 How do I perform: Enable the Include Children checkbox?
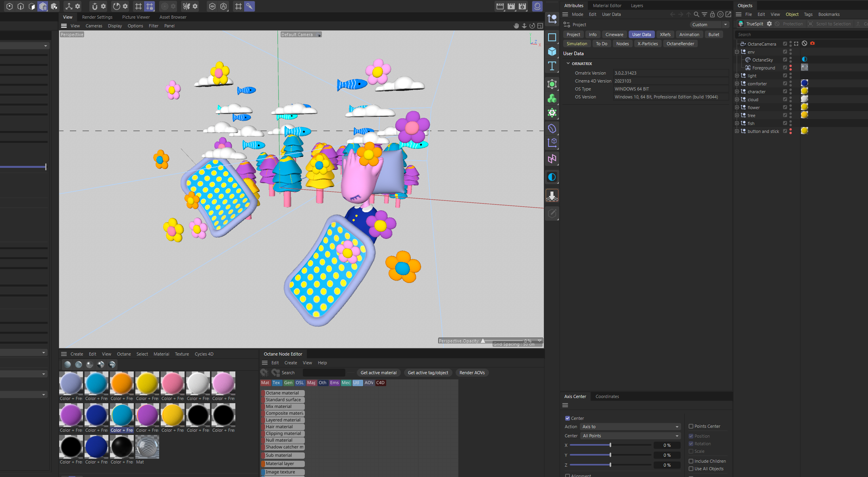click(691, 461)
